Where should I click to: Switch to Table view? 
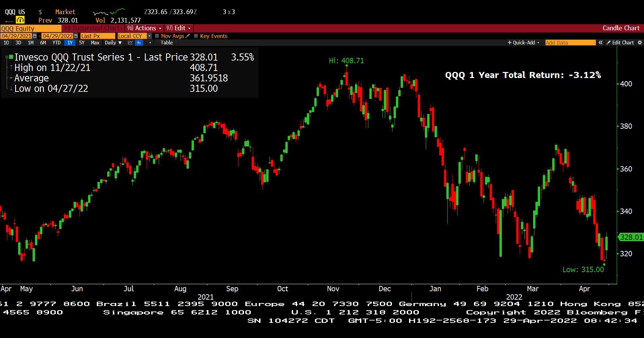pos(166,43)
